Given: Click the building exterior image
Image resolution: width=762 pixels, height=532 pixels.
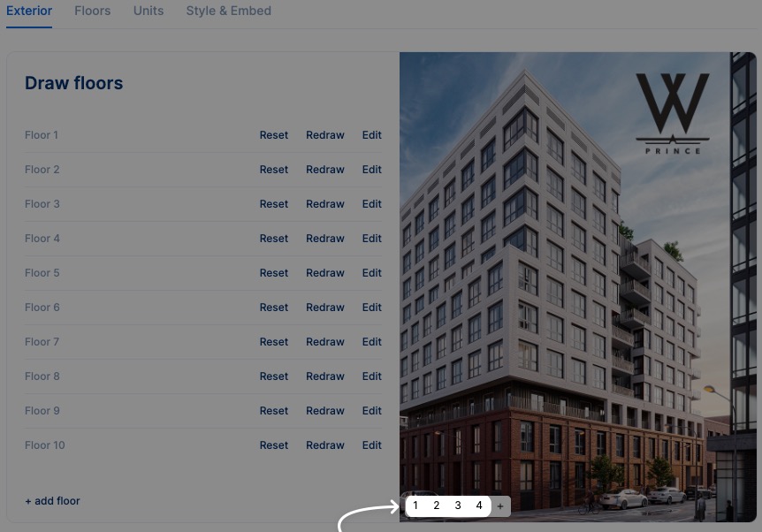Looking at the screenshot, I should [x=578, y=286].
